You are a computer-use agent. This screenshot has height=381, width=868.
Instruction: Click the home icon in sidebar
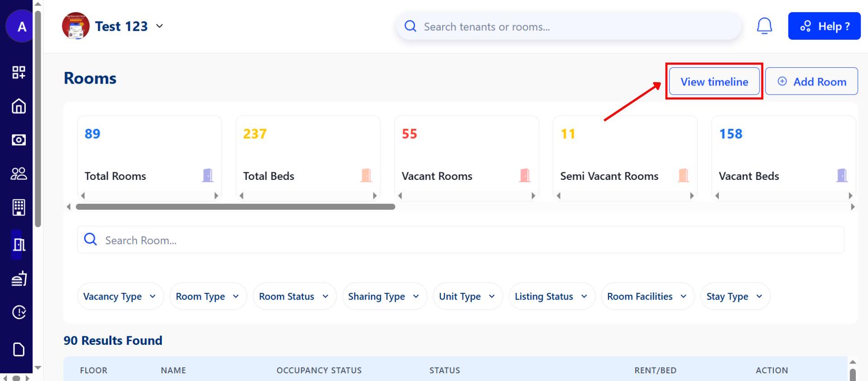coord(19,106)
